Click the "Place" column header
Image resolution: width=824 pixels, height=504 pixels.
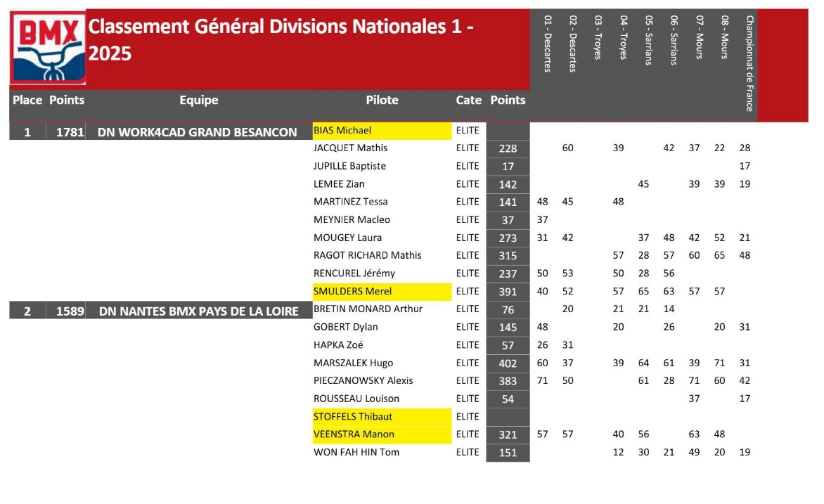27,101
